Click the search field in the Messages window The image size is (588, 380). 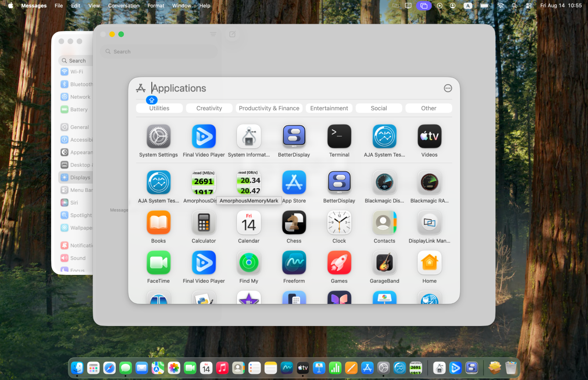pyautogui.click(x=159, y=51)
